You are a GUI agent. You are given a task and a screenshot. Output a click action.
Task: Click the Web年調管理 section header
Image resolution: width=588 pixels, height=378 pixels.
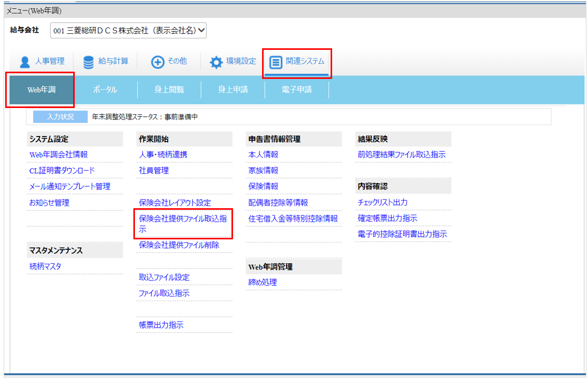coord(294,267)
